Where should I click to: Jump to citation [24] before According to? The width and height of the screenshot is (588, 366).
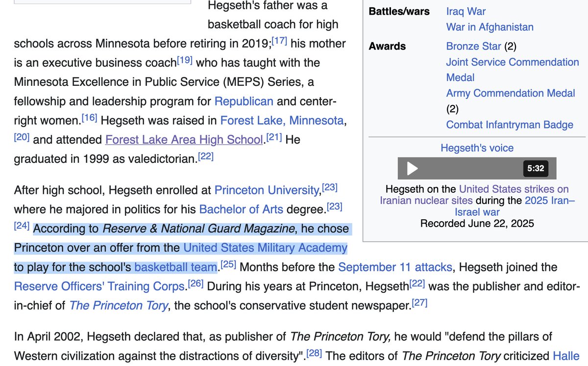22,227
